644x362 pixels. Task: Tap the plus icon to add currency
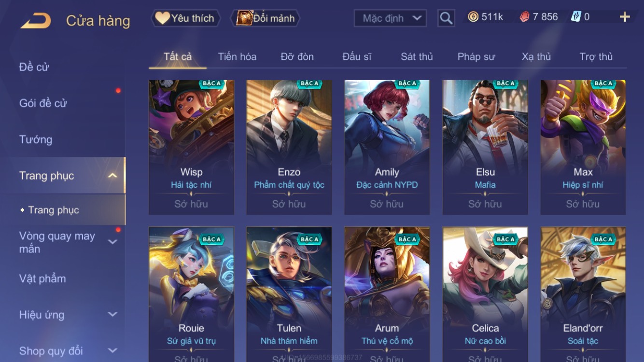(x=625, y=17)
